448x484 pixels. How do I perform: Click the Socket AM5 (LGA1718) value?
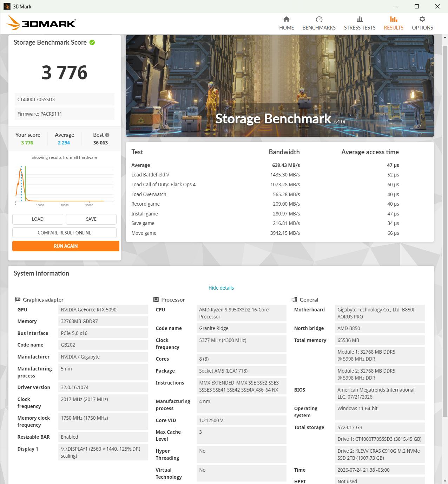click(241, 371)
